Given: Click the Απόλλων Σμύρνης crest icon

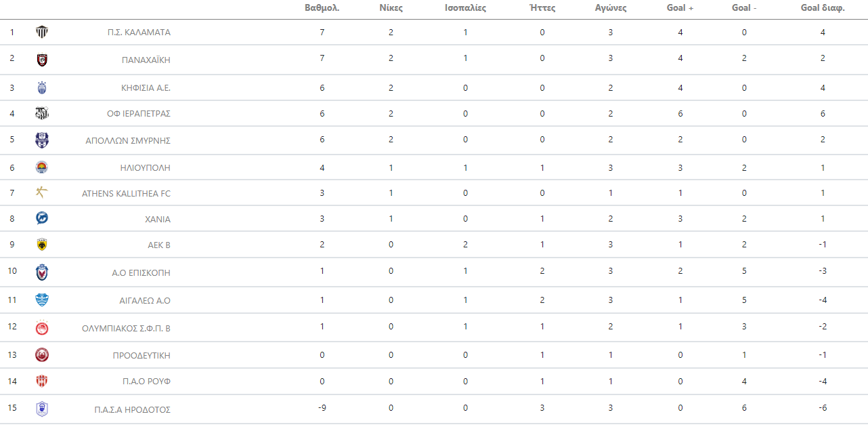Looking at the screenshot, I should pos(42,140).
